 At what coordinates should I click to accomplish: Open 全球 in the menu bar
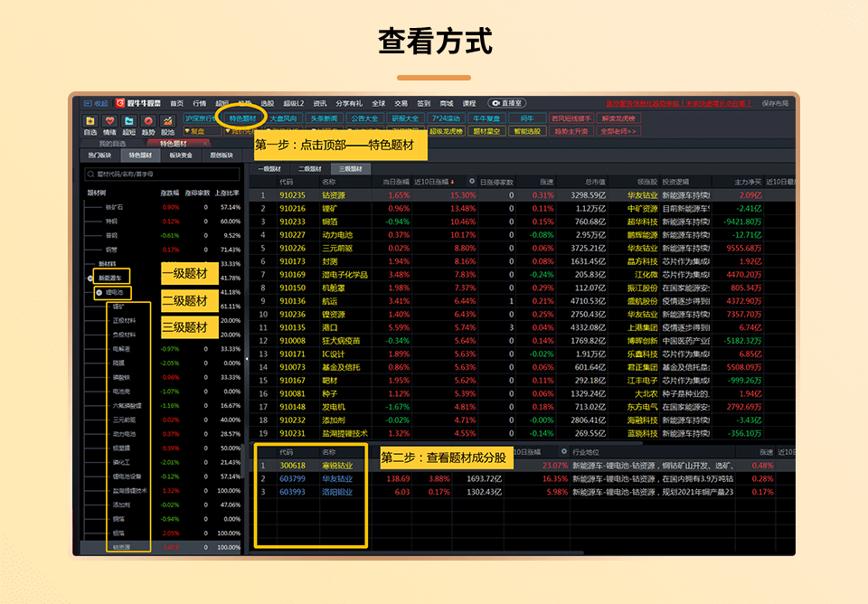tap(379, 103)
